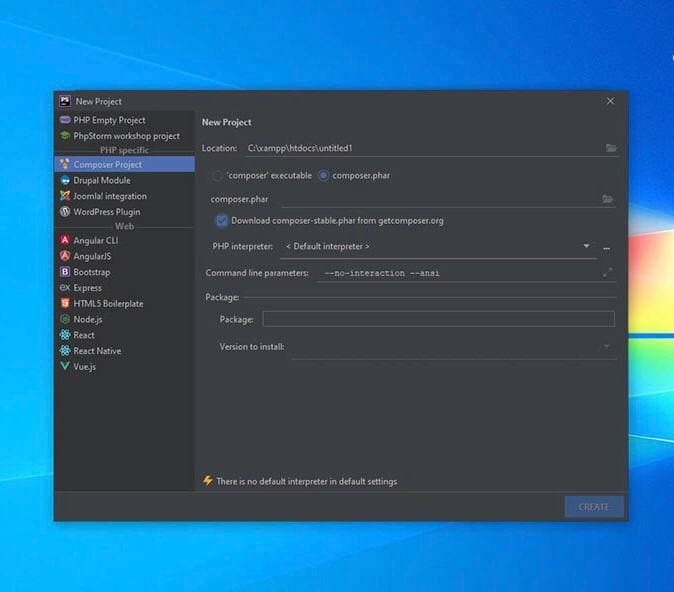This screenshot has height=592, width=674.
Task: Select AngularJS project type
Action: coord(125,256)
